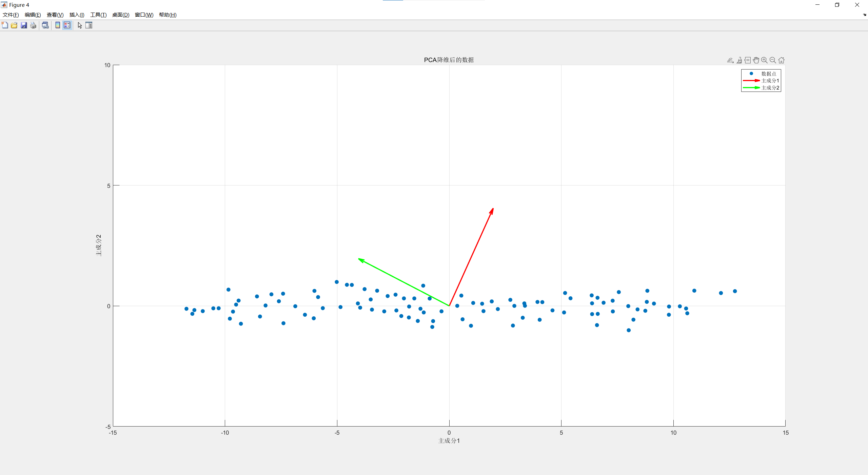This screenshot has height=475, width=868.
Task: Click the 主成分1 legend entry
Action: [x=770, y=81]
